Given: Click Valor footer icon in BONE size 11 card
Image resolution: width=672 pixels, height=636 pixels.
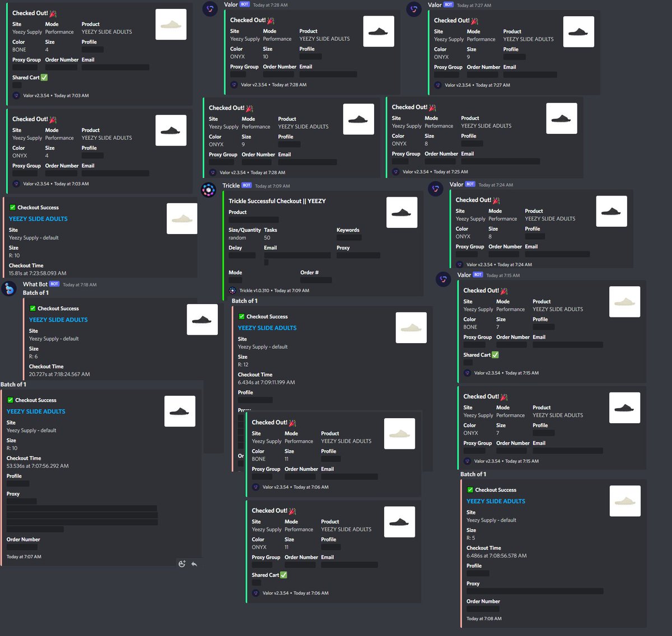Looking at the screenshot, I should [x=256, y=487].
